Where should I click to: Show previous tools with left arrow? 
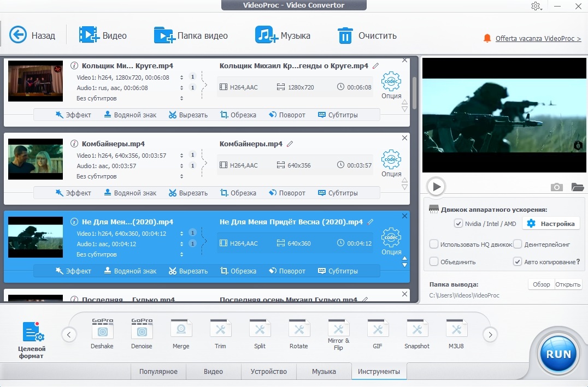[x=69, y=335]
